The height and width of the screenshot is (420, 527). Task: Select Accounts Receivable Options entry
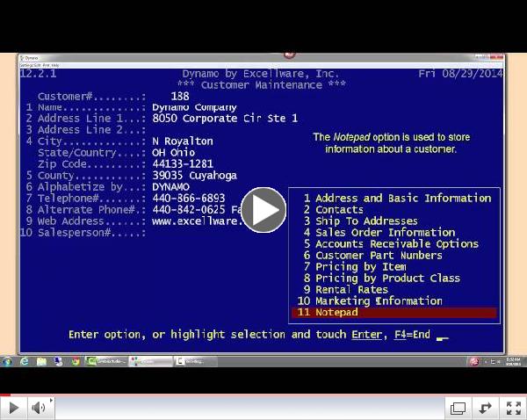(396, 244)
